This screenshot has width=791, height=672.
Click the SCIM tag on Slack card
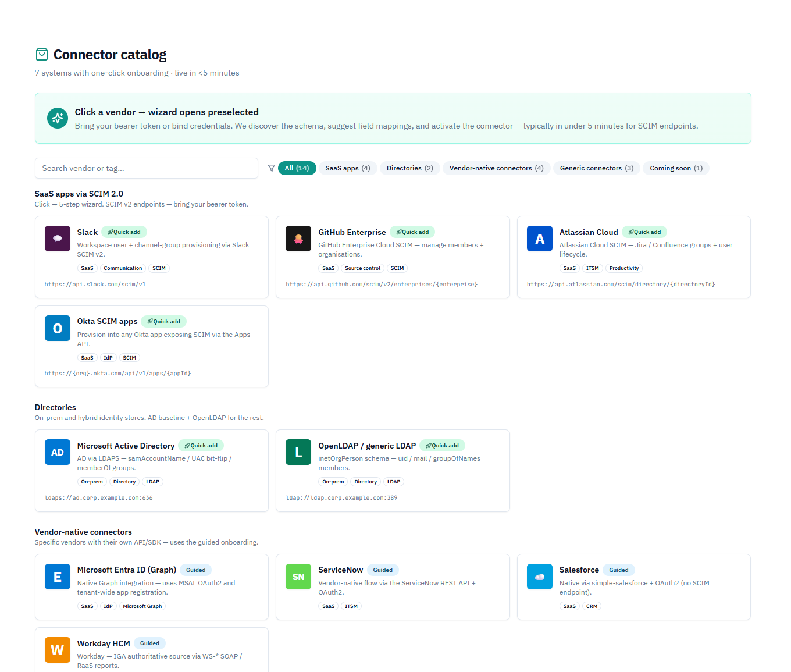coord(159,268)
